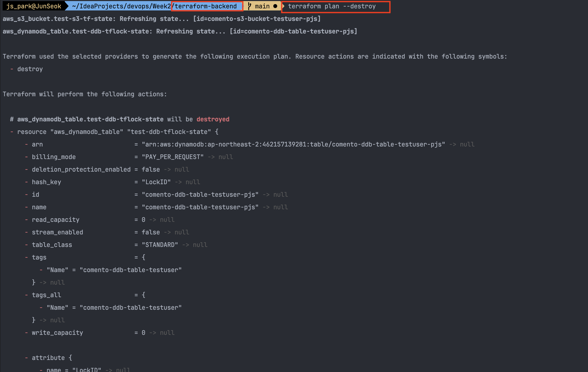Click the main branch label

pos(262,6)
